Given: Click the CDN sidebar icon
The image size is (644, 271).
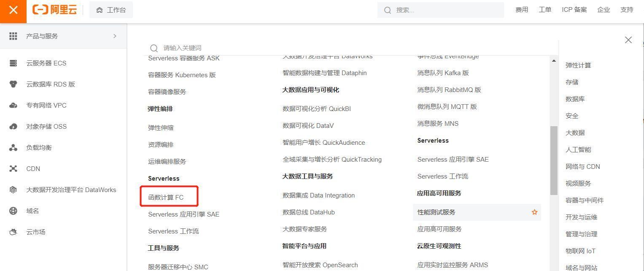Looking at the screenshot, I should (x=13, y=169).
